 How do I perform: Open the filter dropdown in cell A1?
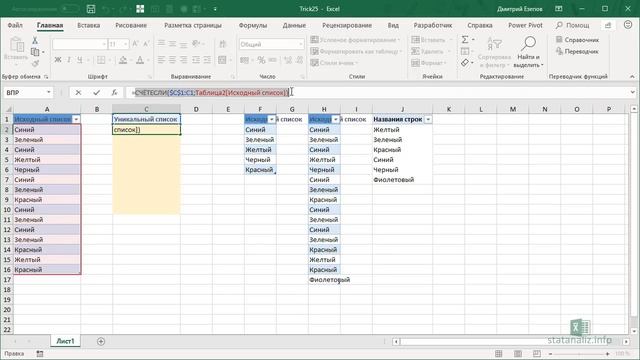click(x=76, y=119)
